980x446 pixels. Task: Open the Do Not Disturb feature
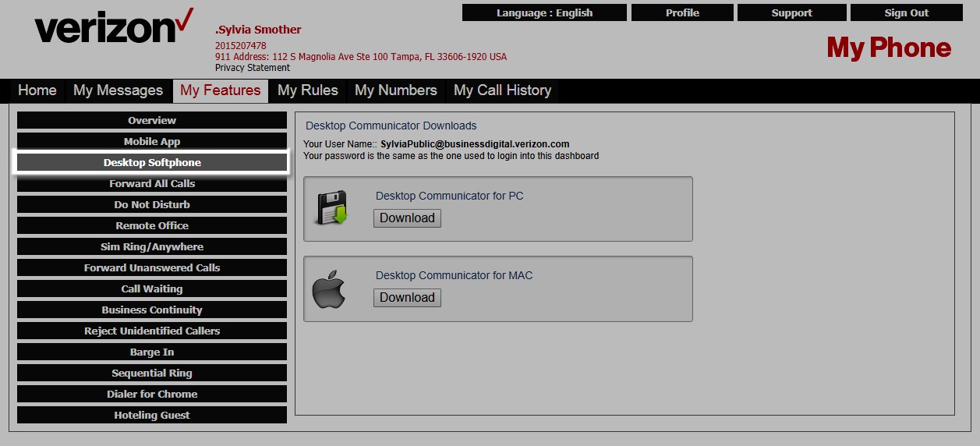coord(152,204)
